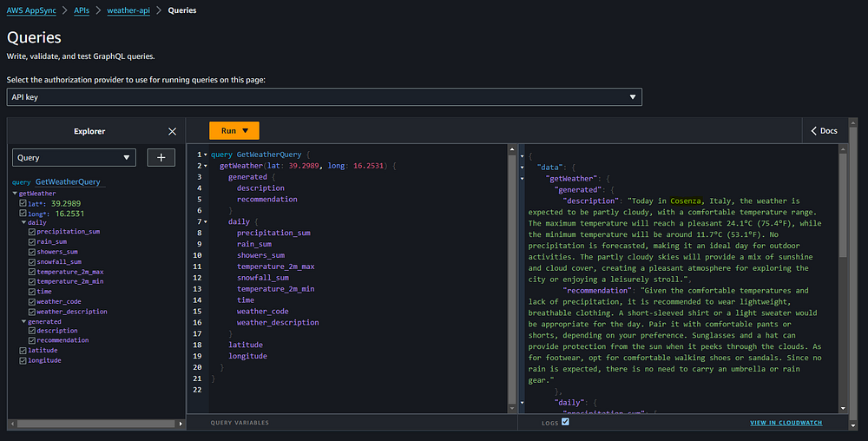This screenshot has height=441, width=868.
Task: Toggle the LOGS checkbox
Action: [565, 422]
